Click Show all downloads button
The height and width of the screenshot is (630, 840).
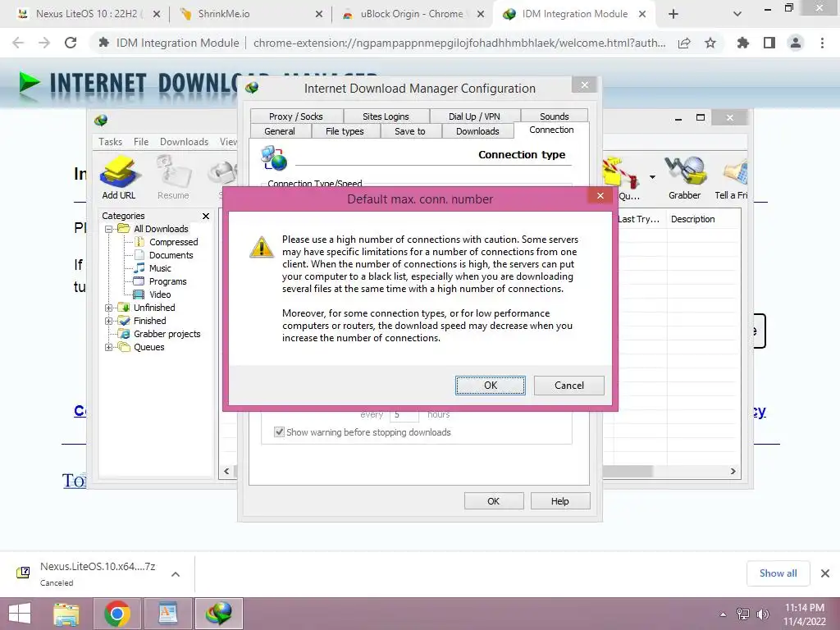point(778,573)
